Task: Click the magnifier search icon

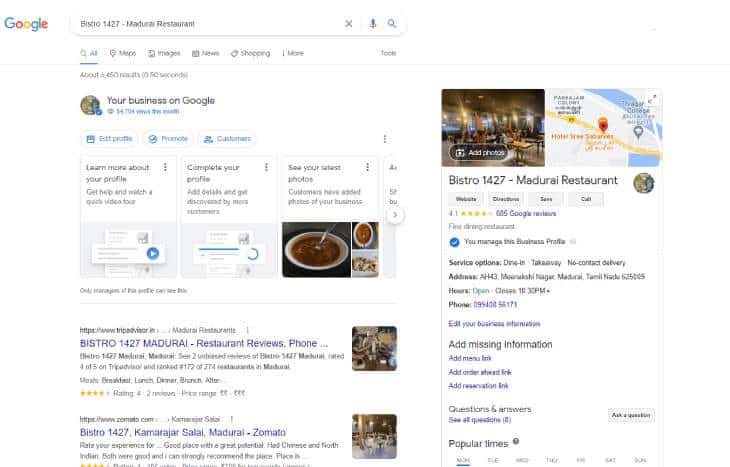Action: click(392, 24)
